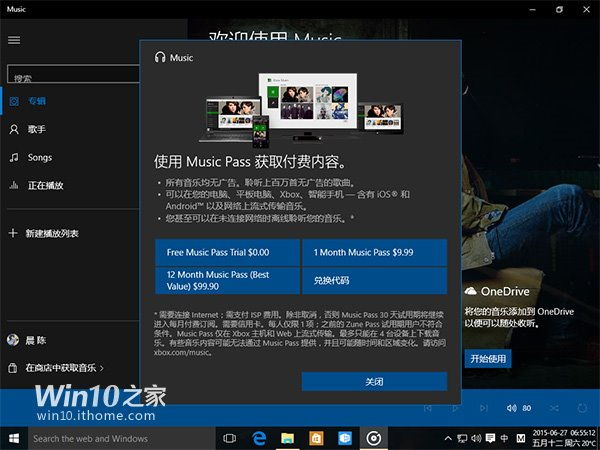Launch Microsoft Edge from the taskbar
Screen dimensions: 600x450
tap(259, 439)
